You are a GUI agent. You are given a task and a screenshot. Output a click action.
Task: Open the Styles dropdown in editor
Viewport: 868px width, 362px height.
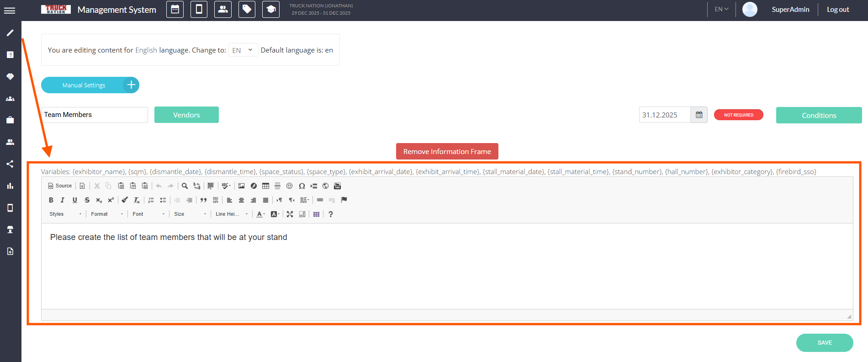tap(65, 214)
